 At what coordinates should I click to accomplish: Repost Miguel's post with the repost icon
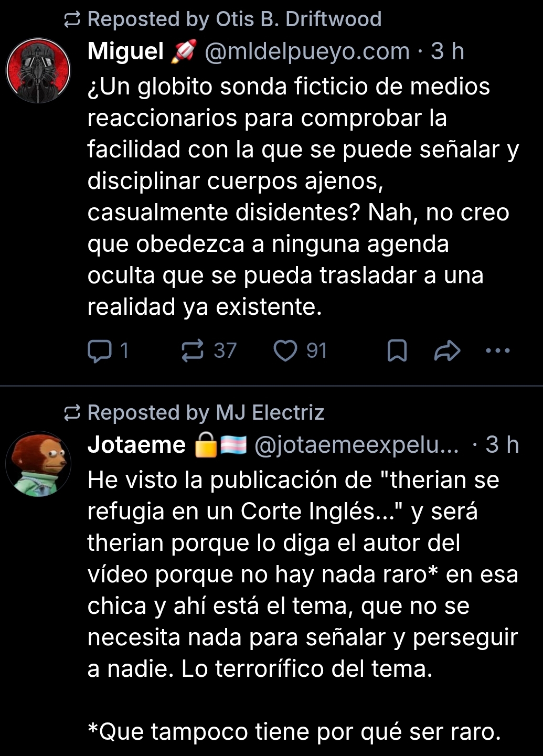click(193, 350)
